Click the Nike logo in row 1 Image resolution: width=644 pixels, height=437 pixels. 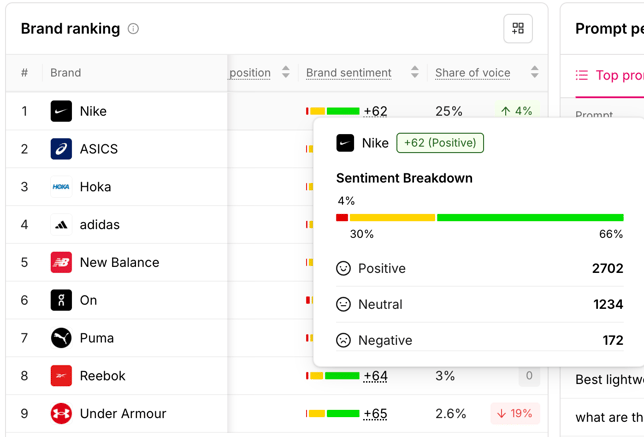[x=61, y=111]
